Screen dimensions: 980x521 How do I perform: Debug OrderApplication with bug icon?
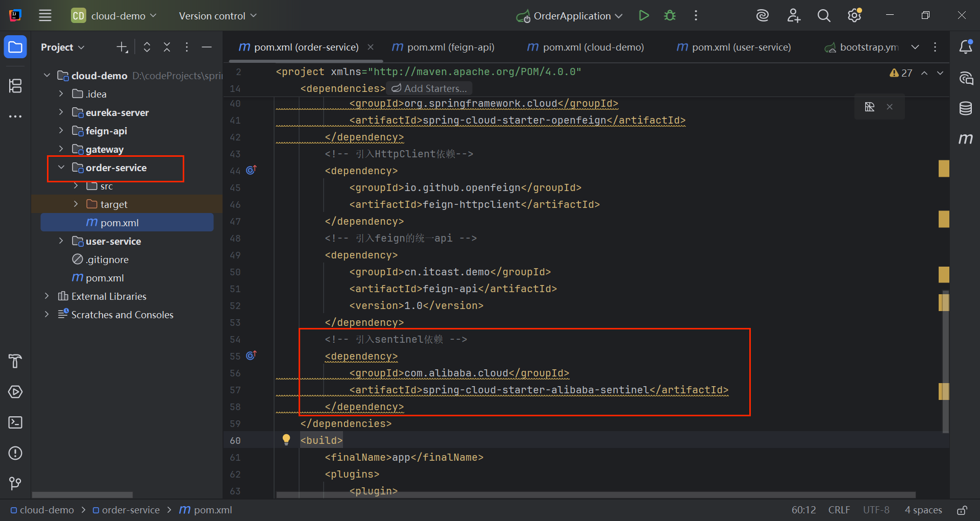tap(670, 16)
